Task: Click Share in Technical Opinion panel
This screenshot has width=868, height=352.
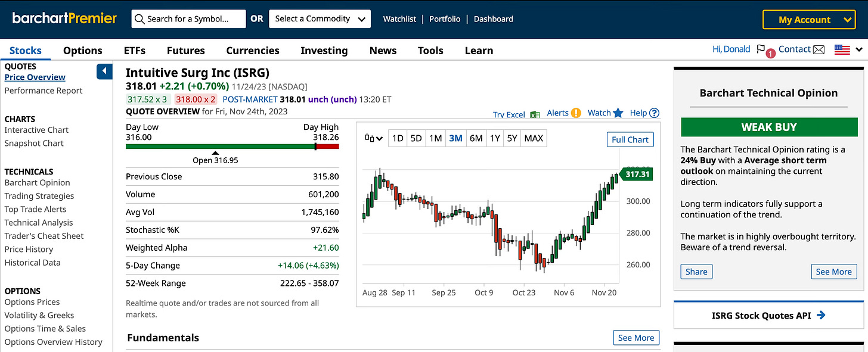Action: (x=696, y=272)
